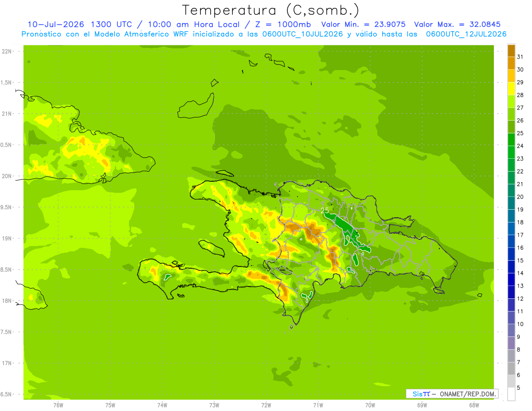Click the "68W" longitude axis label

pyautogui.click(x=474, y=405)
